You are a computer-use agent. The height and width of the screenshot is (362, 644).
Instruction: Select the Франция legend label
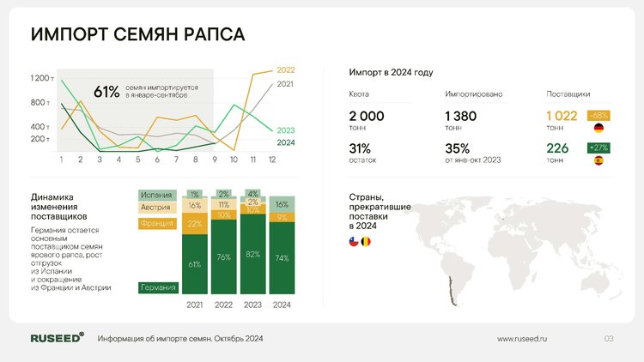(x=157, y=223)
